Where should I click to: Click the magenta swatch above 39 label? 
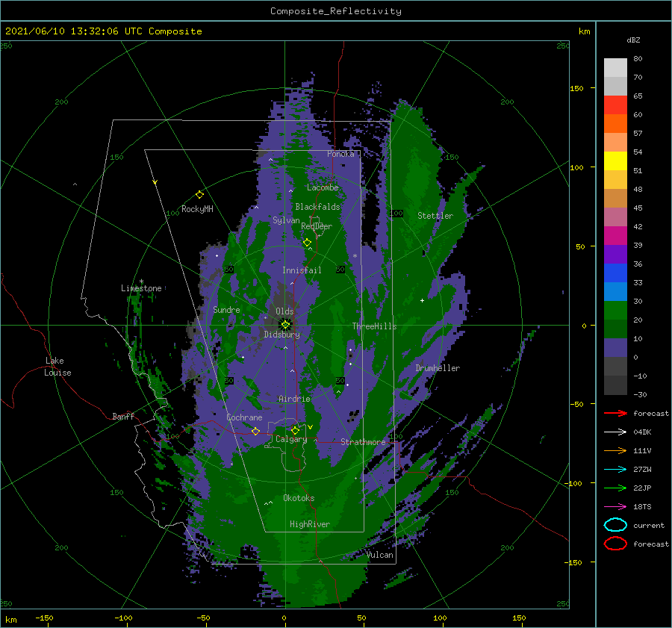tap(615, 235)
